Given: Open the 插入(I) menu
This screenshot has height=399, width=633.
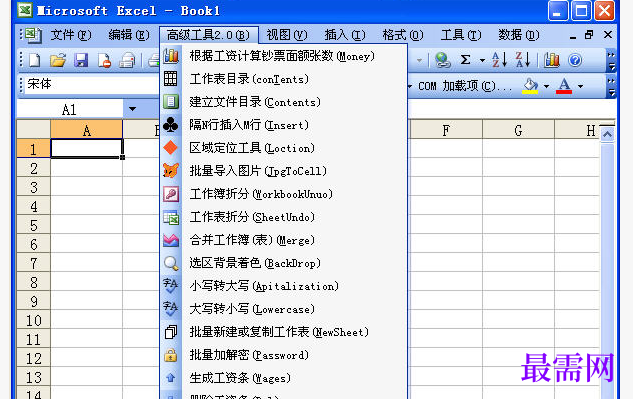Looking at the screenshot, I should [x=345, y=35].
